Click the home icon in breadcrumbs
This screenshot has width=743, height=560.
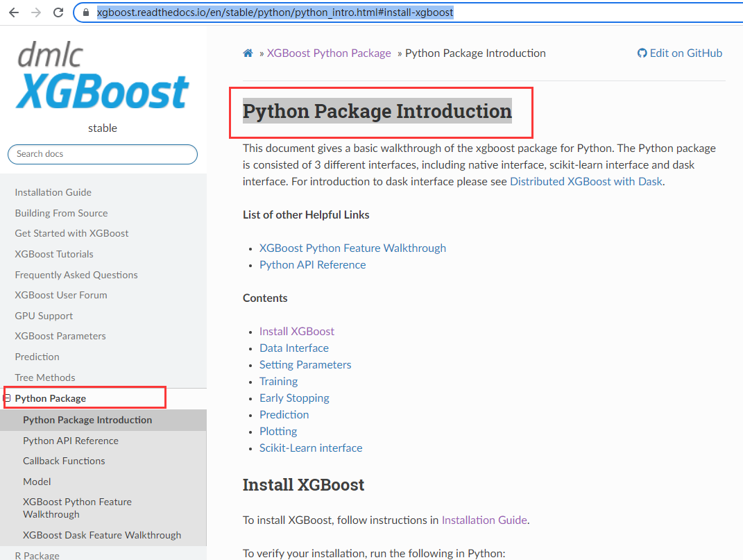pyautogui.click(x=248, y=53)
